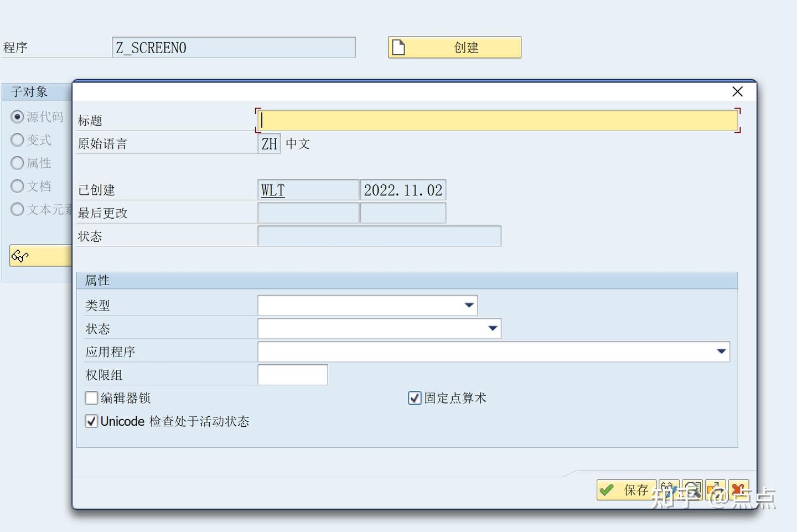Viewport: 797px width, 532px height.
Task: Click the document icon on the 创建 button
Action: pos(400,47)
